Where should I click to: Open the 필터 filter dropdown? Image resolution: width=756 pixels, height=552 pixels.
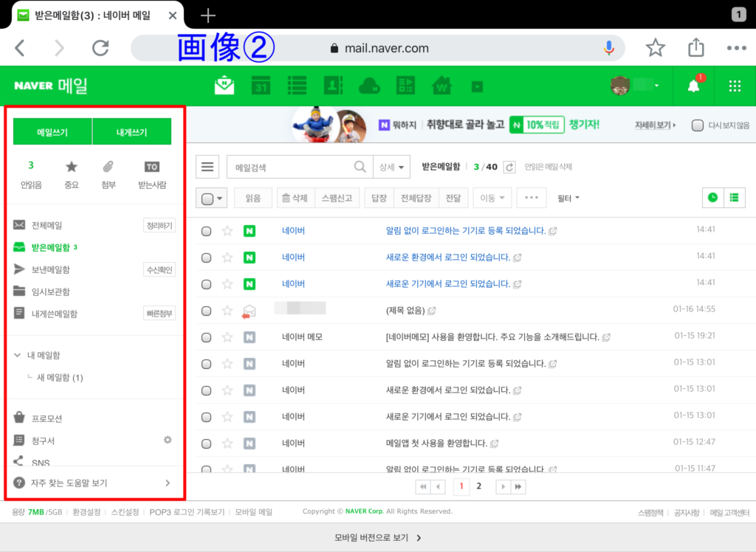[568, 198]
